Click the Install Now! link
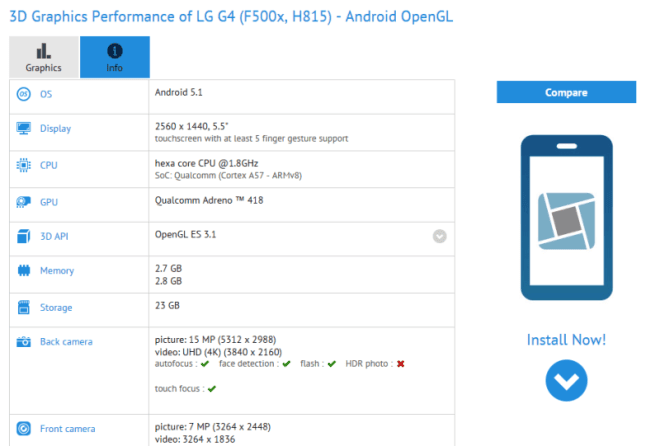Image resolution: width=660 pixels, height=446 pixels. point(566,340)
